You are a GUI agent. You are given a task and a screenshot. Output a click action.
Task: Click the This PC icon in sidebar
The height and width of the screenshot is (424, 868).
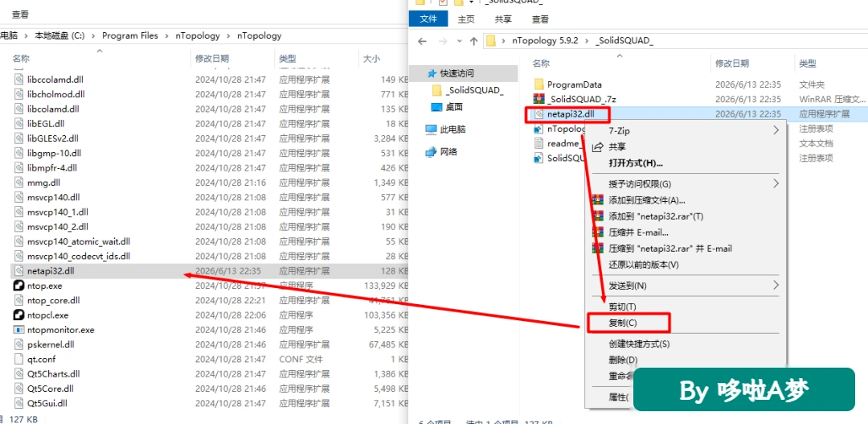pos(432,130)
